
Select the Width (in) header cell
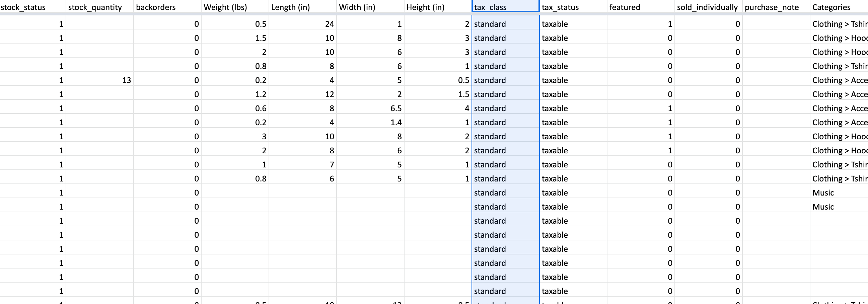[x=370, y=7]
